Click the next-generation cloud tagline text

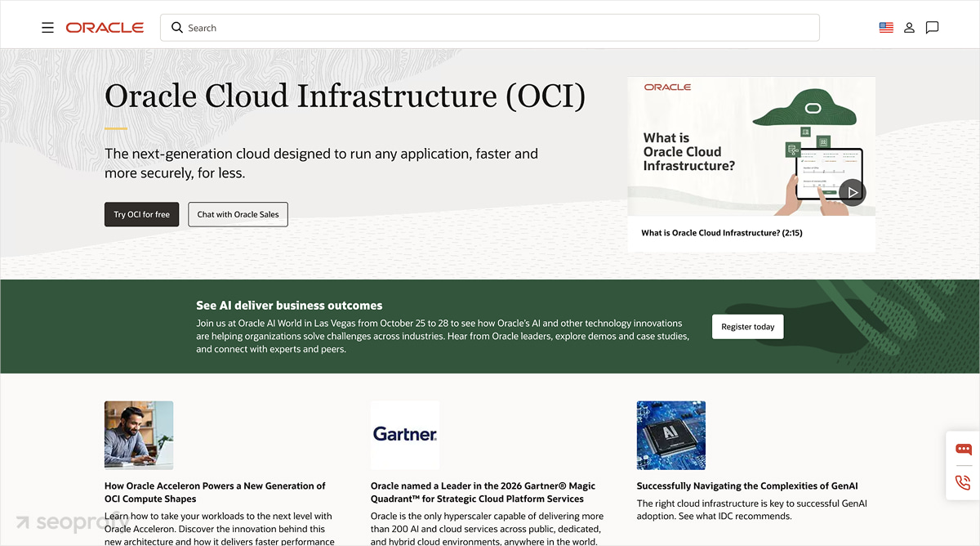point(321,163)
